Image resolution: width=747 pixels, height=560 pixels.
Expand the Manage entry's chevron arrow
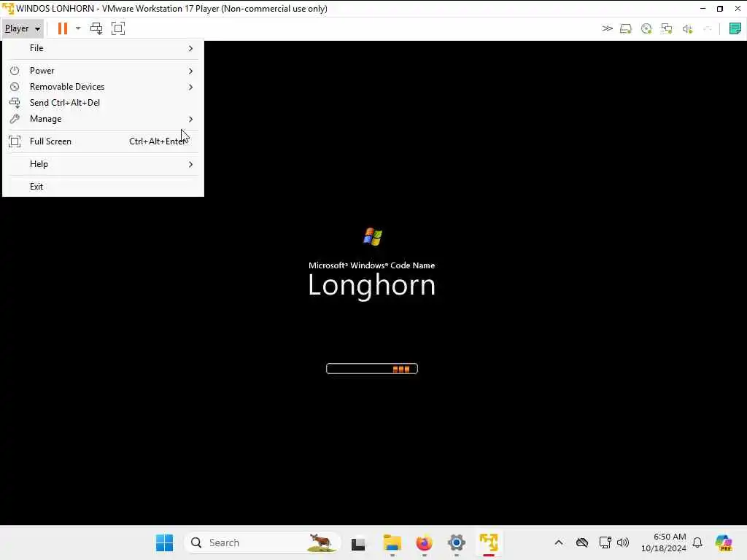[x=190, y=119]
